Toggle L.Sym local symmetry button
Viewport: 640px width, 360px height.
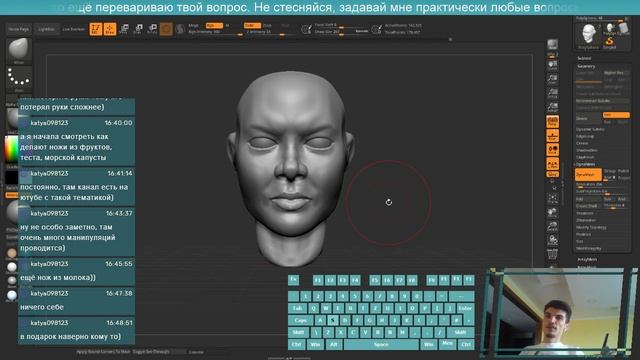tap(552, 164)
